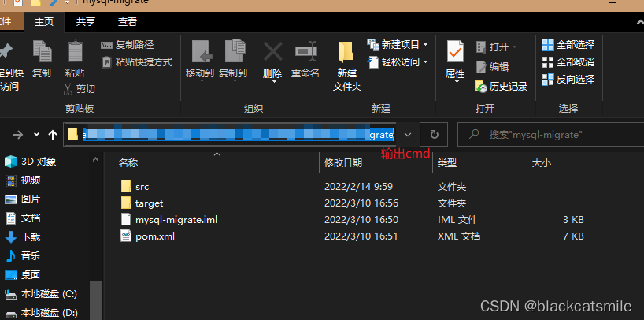Click sidebar scroll up arrow

pyautogui.click(x=95, y=159)
